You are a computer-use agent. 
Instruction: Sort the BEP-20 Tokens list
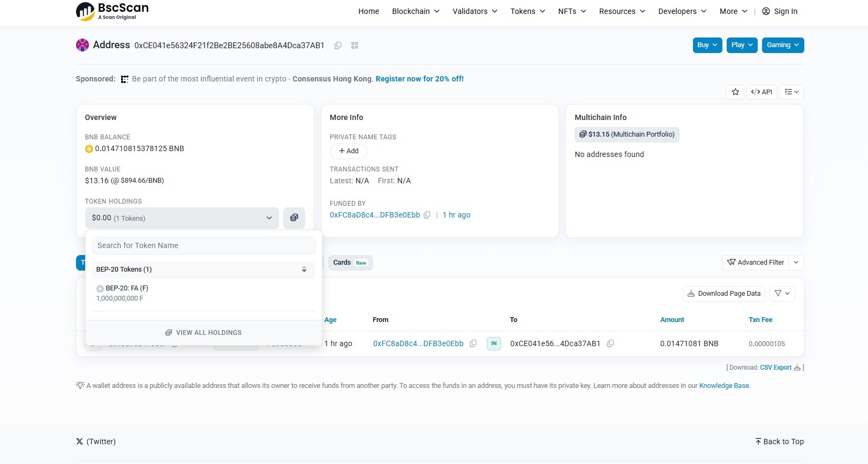coord(304,270)
